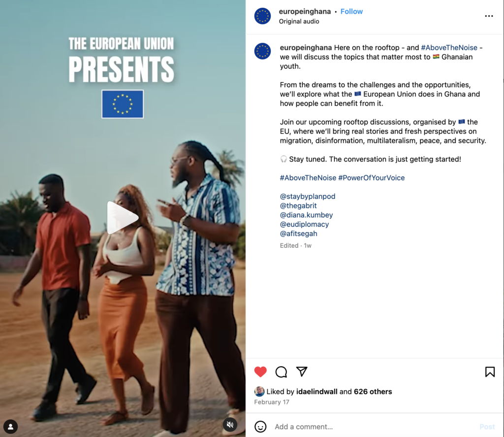Open the @eudiplomacy mention
The width and height of the screenshot is (504, 437).
(304, 224)
